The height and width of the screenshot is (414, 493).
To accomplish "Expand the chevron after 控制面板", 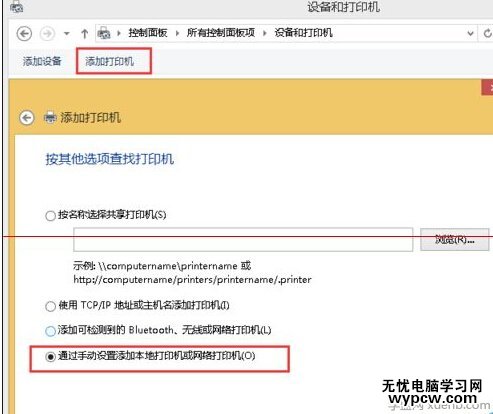I will [x=177, y=33].
